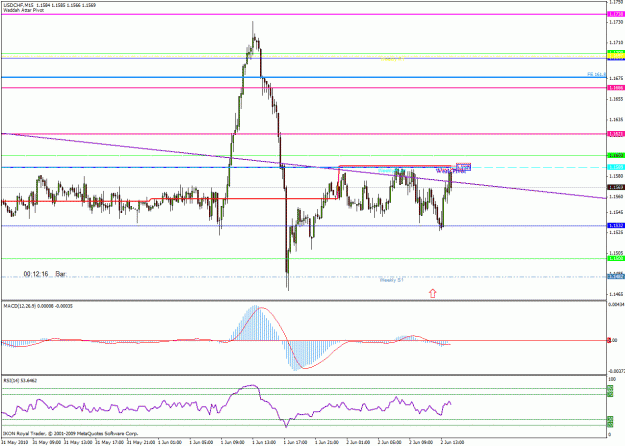Select the green 1.1600 price label
Viewport: 625px width, 446px height.
pyautogui.click(x=616, y=155)
